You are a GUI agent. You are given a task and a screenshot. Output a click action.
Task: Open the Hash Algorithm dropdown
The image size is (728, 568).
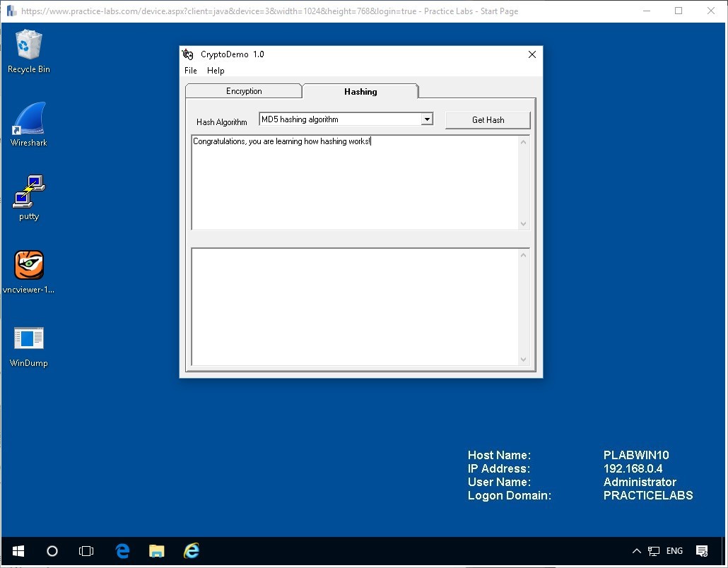(x=427, y=119)
